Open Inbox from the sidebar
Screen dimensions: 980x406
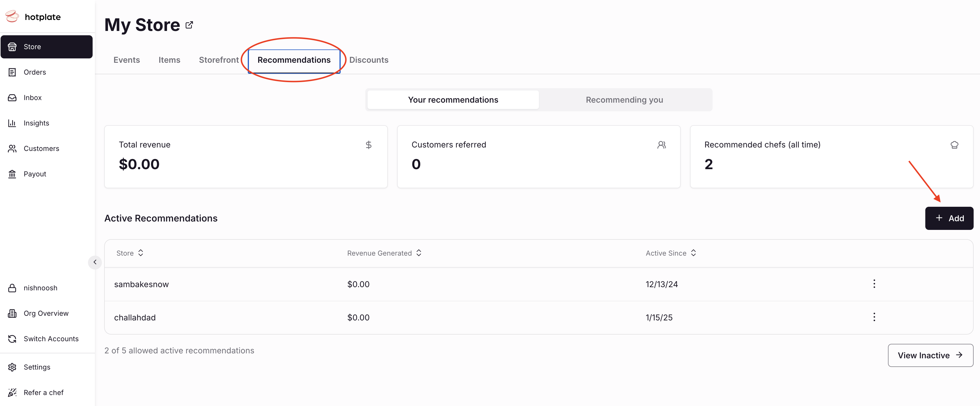[32, 98]
